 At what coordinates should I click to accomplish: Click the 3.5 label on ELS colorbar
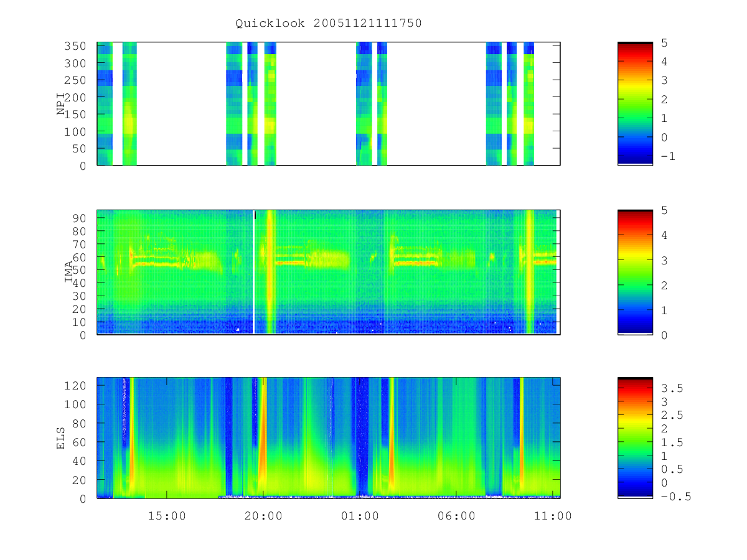[x=671, y=388]
